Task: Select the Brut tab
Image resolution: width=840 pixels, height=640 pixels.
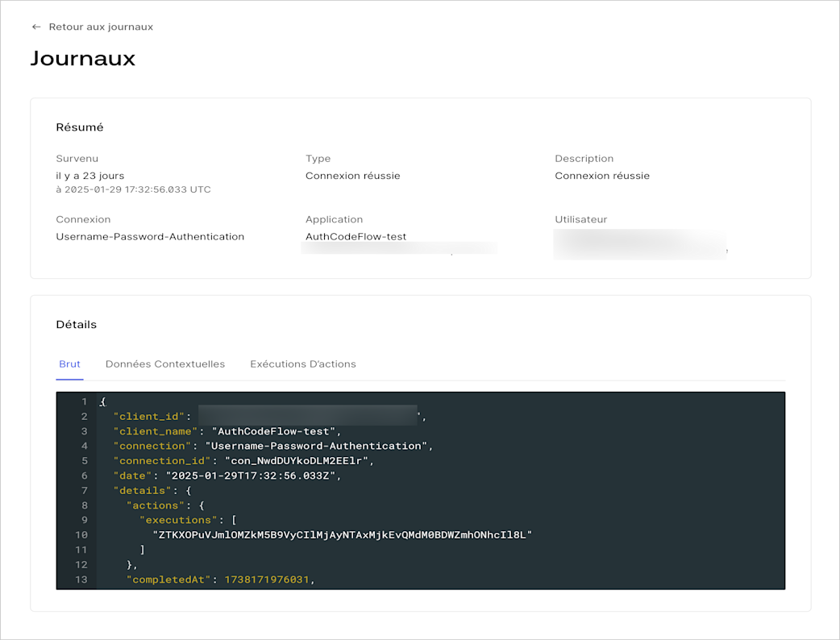Action: [x=69, y=364]
